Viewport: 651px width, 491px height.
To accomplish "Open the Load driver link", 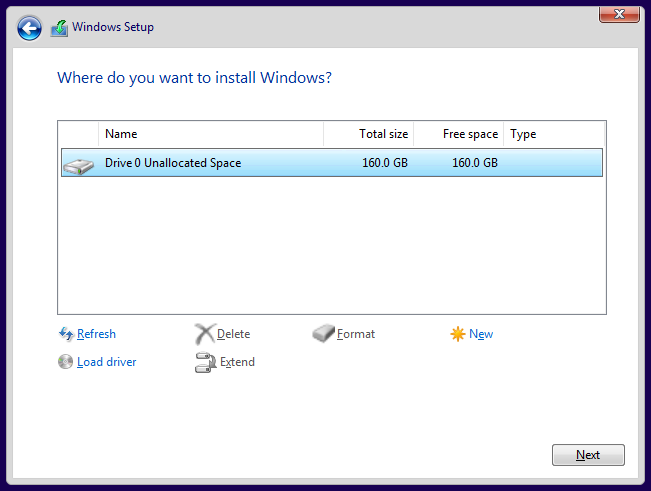I will pyautogui.click(x=106, y=362).
